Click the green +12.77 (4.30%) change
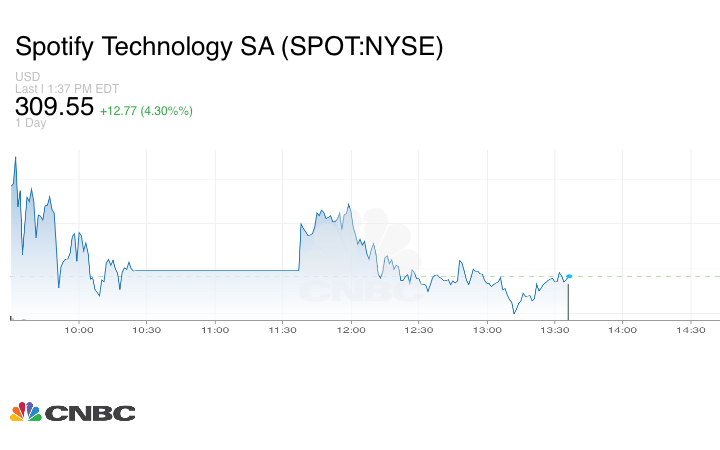This screenshot has height=450, width=720. [x=146, y=110]
